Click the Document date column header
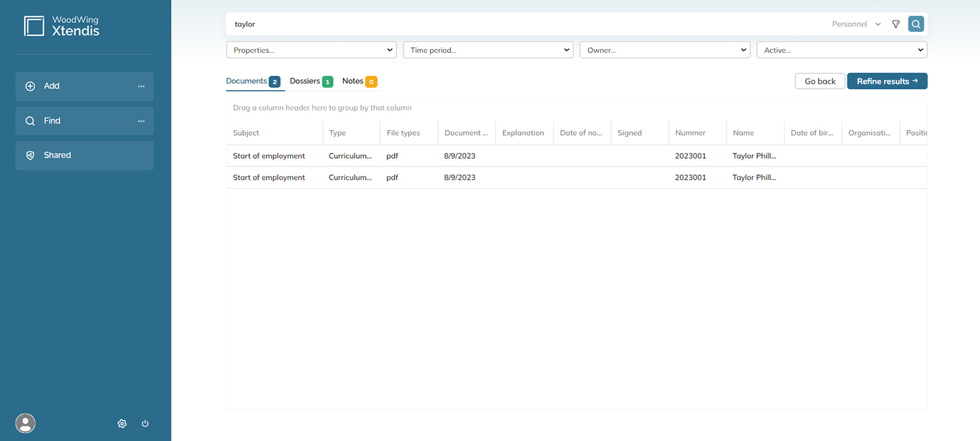 466,133
